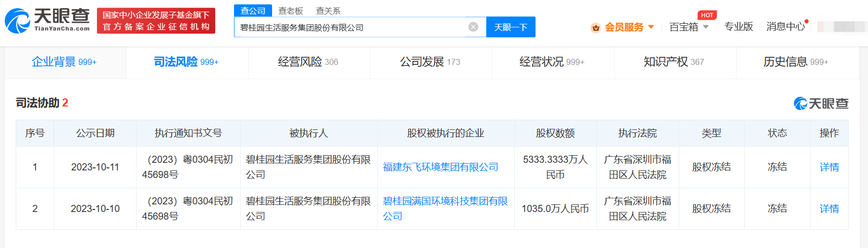Clear the search box with the X icon

coord(473,27)
